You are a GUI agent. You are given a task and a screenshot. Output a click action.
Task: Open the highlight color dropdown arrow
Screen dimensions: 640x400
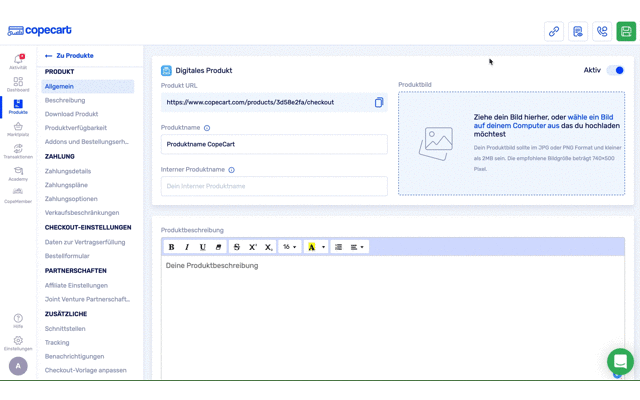[x=322, y=247]
